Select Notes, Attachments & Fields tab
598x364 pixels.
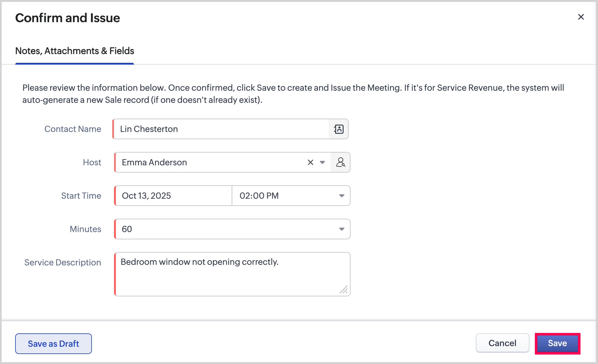[75, 51]
